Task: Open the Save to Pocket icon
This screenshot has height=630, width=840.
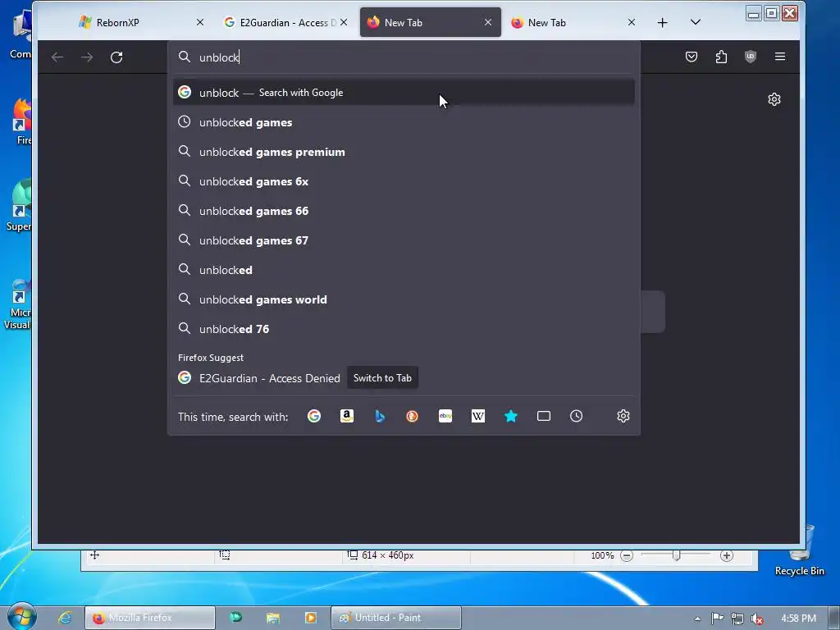Action: pos(692,57)
